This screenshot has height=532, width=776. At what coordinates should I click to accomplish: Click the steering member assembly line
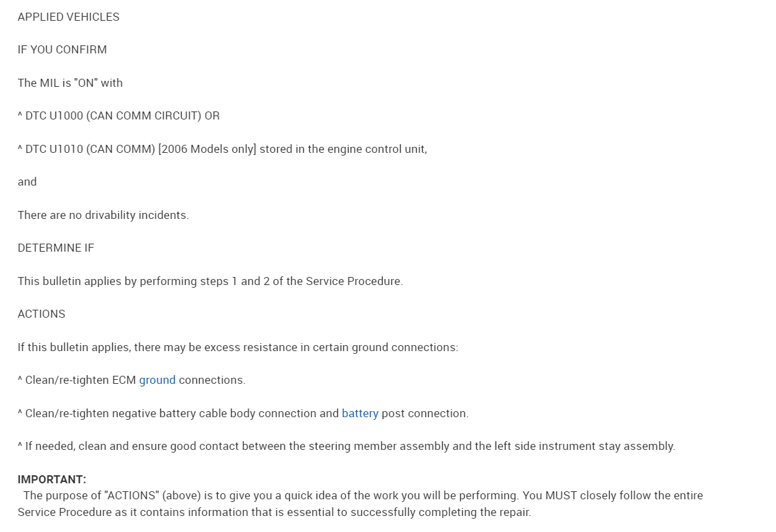pyautogui.click(x=346, y=447)
